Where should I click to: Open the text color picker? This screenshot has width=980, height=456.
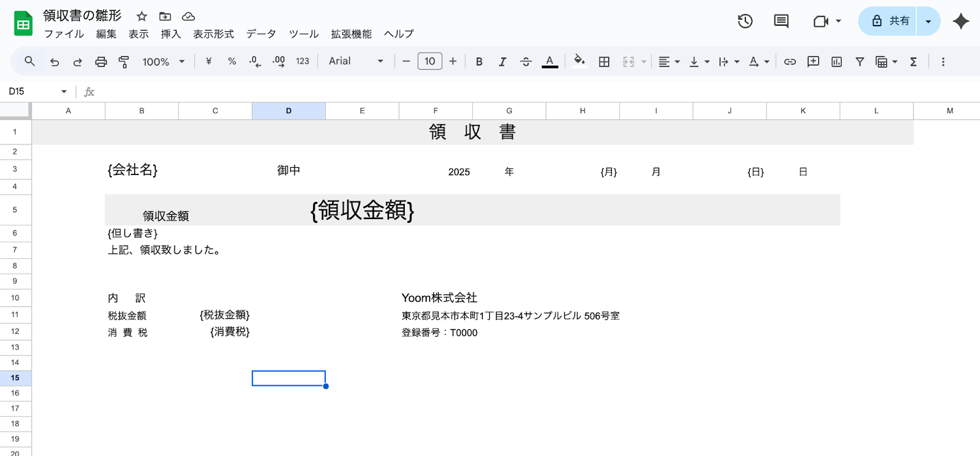pyautogui.click(x=550, y=61)
